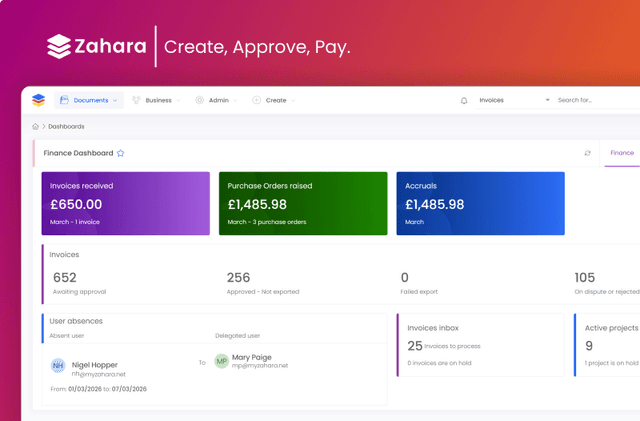Screen dimensions: 640x421
Task: Click nh@myzahara.net email address
Action: pyautogui.click(x=99, y=374)
